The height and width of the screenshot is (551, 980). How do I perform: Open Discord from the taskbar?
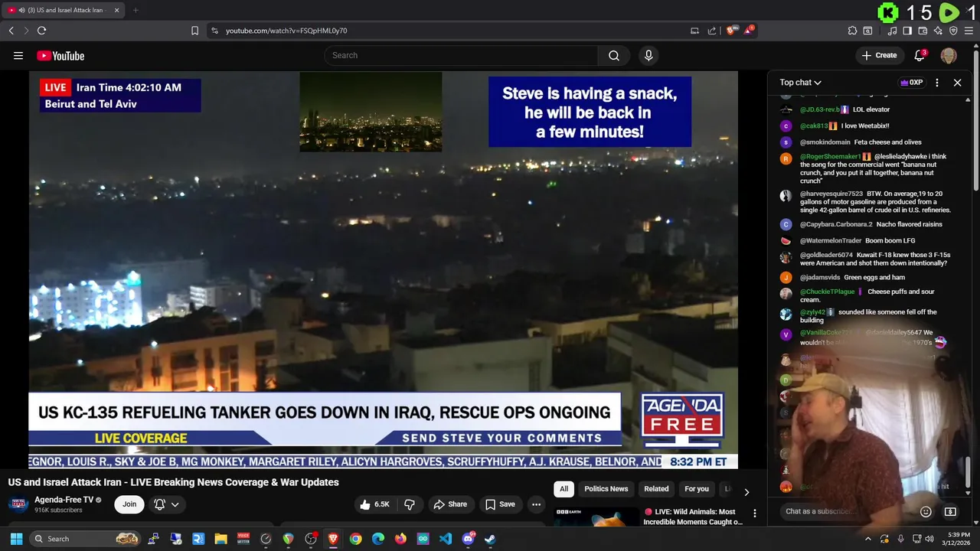(468, 539)
